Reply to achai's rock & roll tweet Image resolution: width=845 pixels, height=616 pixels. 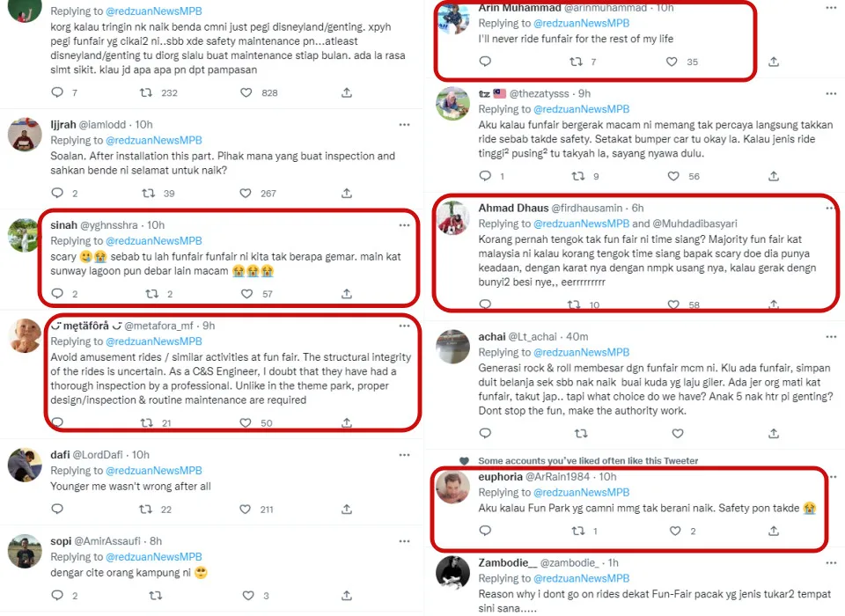click(485, 433)
